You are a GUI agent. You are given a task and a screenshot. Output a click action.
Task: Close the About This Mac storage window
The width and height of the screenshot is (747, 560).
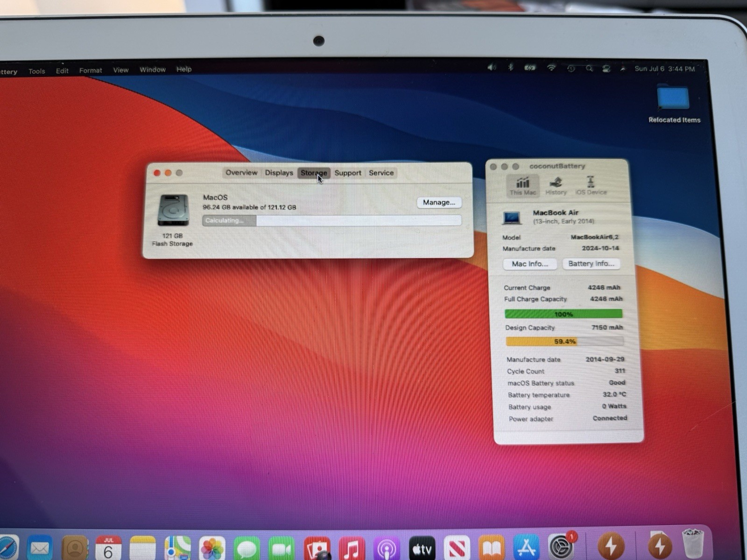click(x=157, y=173)
